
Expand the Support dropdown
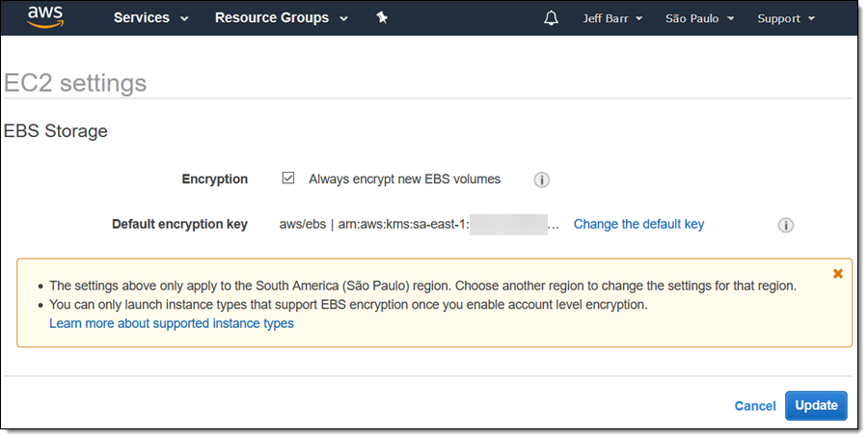(x=785, y=18)
